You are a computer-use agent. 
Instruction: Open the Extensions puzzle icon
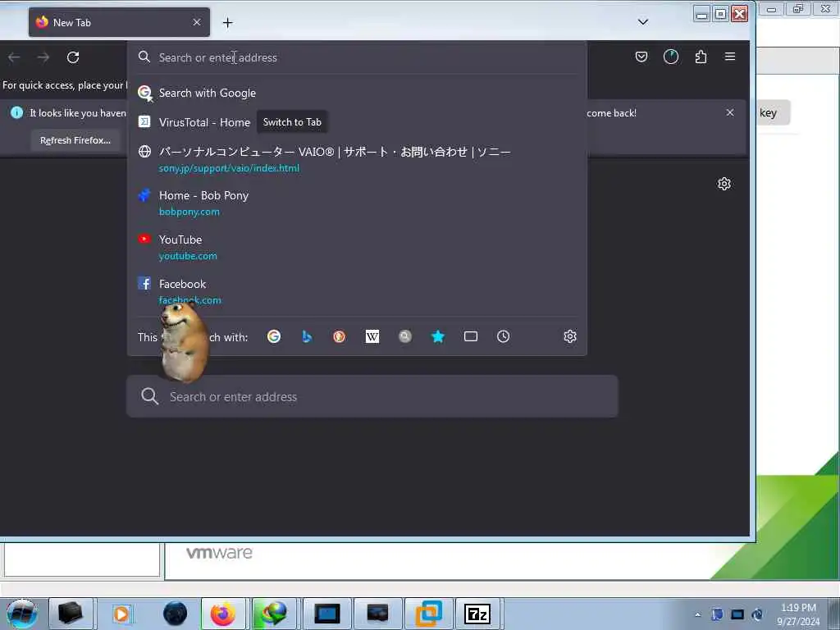[x=701, y=57]
